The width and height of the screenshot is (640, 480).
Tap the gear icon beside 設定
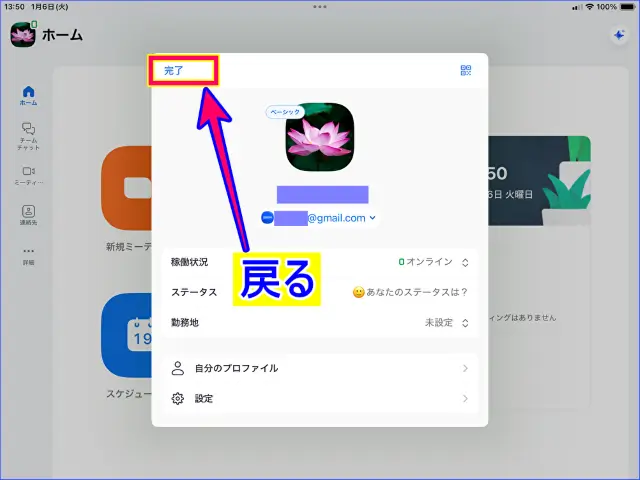point(178,398)
